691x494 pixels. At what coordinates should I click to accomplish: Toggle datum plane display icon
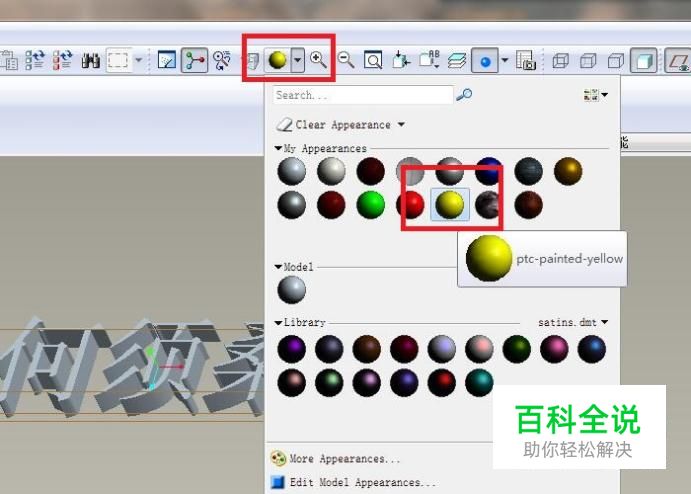(x=678, y=60)
